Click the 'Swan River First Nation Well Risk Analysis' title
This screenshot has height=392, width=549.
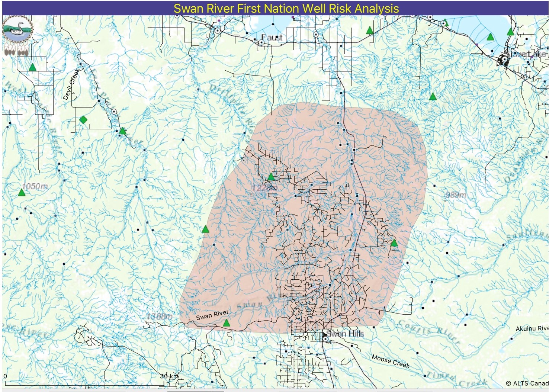pos(286,8)
